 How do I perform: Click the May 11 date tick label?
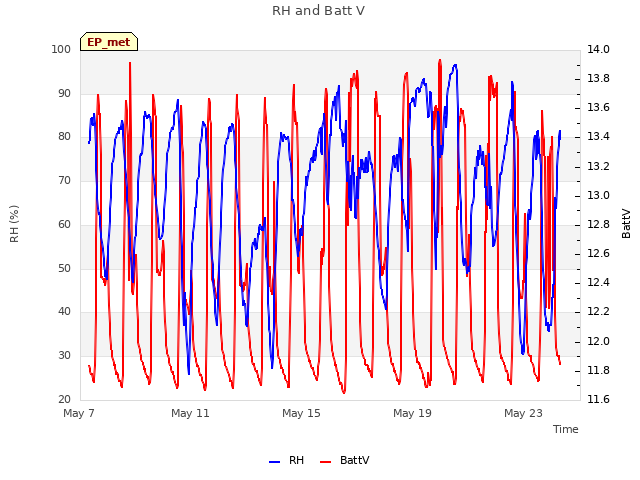click(x=190, y=413)
